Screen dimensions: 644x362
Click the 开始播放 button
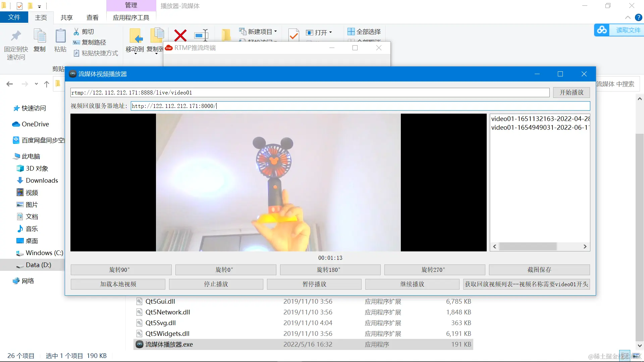[x=571, y=93]
